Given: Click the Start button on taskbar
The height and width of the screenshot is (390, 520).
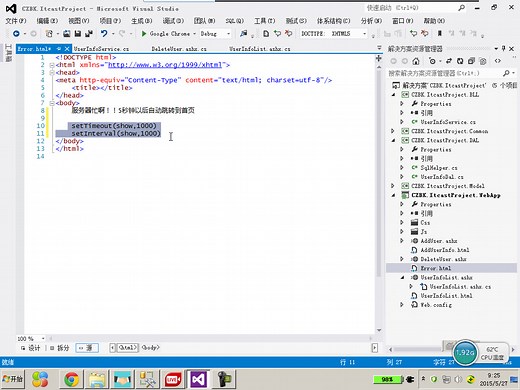Looking at the screenshot, I should click(x=13, y=379).
